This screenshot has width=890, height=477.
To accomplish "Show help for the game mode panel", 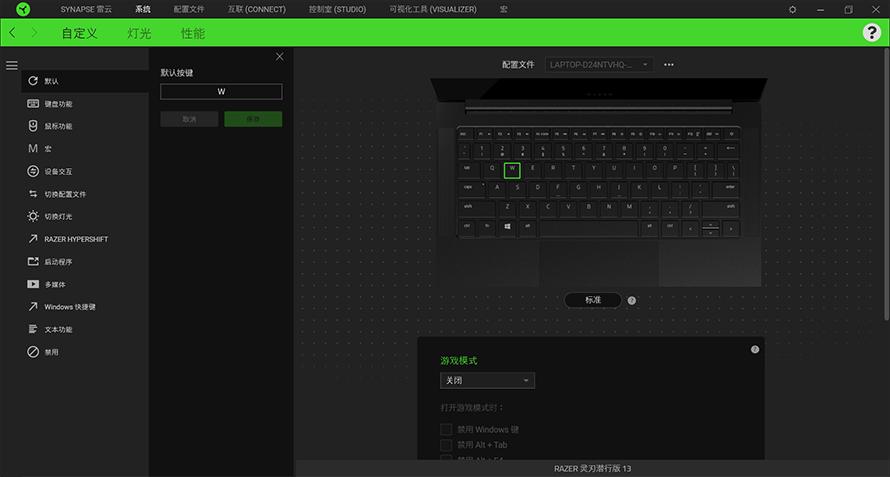I will tap(755, 349).
